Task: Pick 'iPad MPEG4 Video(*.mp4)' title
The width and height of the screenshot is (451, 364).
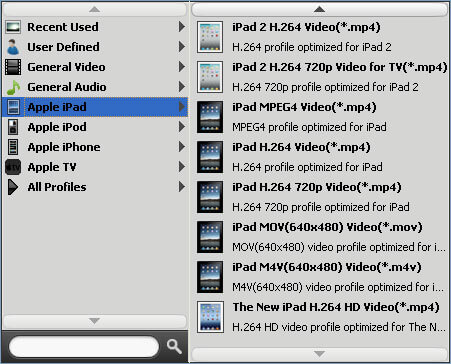Action: tap(304, 107)
